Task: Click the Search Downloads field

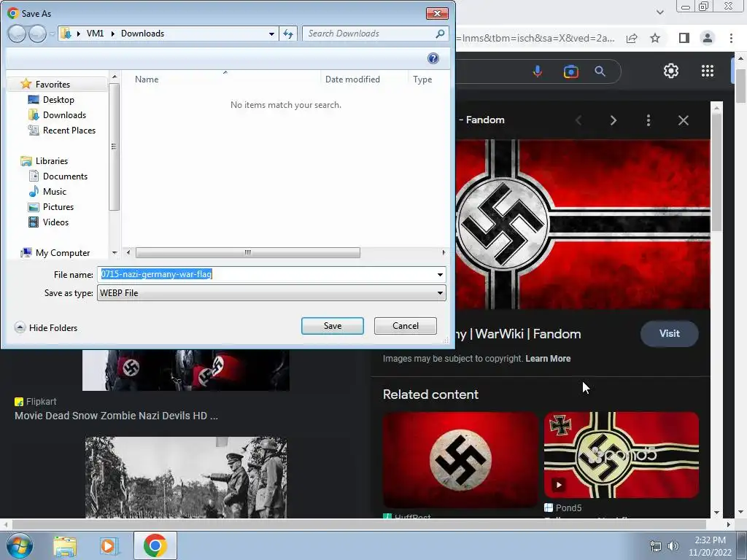Action: point(369,34)
